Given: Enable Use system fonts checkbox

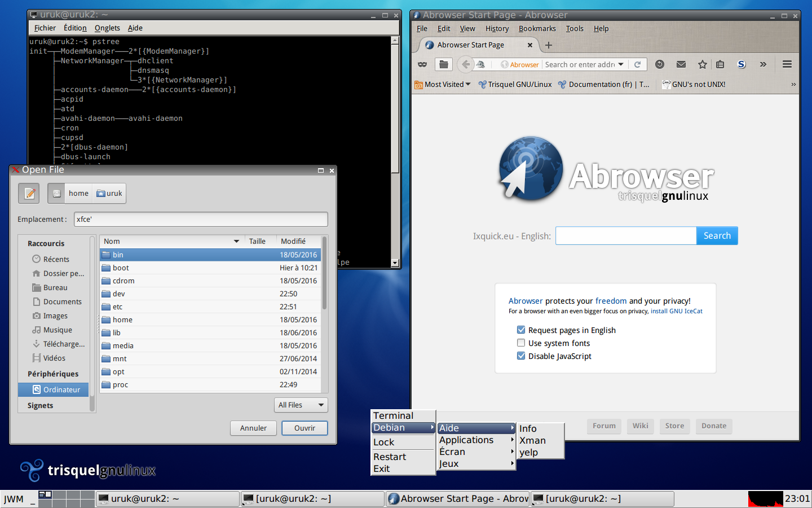Looking at the screenshot, I should (x=521, y=343).
